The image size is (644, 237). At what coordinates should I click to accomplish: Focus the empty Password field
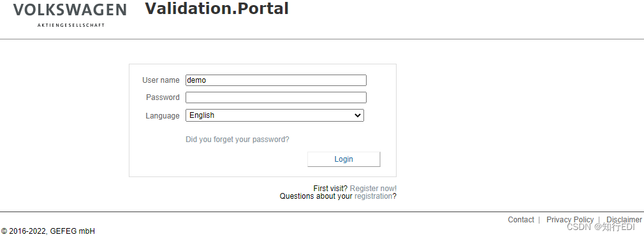(x=276, y=97)
